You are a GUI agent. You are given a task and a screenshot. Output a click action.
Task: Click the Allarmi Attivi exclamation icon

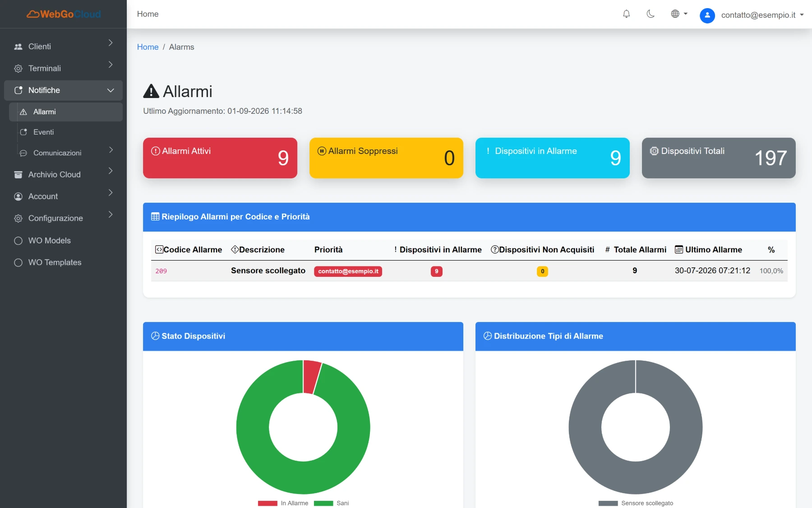[x=156, y=151]
